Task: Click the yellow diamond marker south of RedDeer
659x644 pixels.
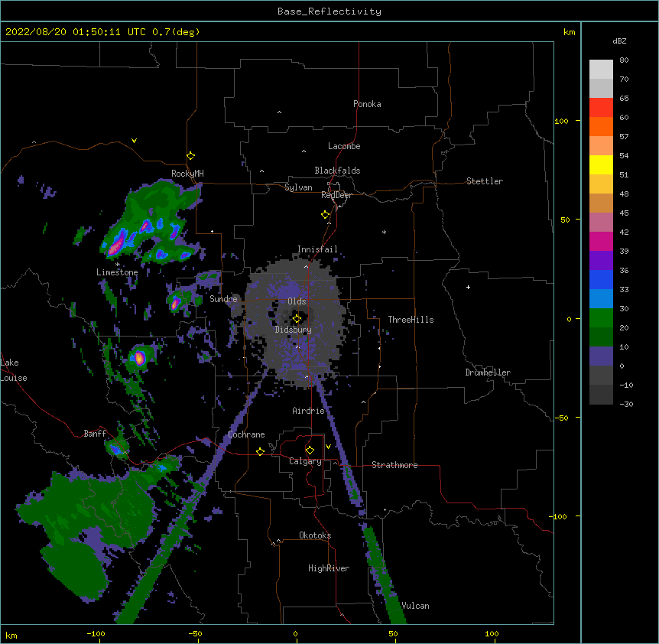Action: tap(326, 215)
